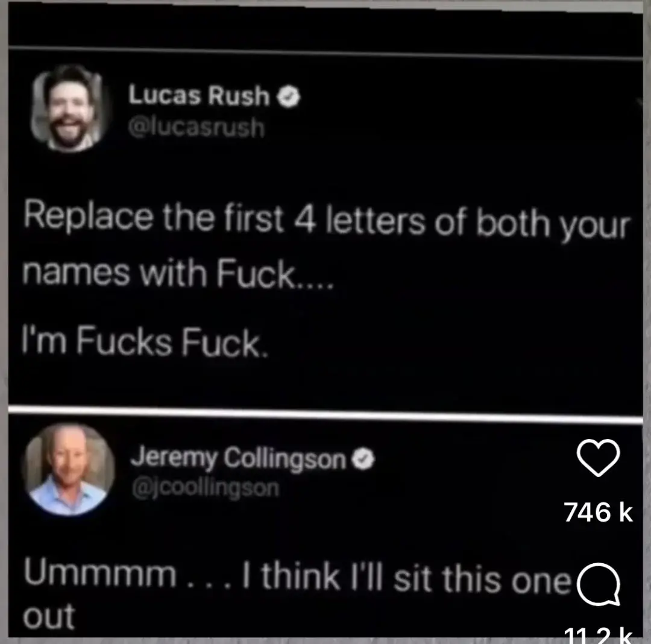The image size is (651, 644).
Task: Open Jeremy Collingson's profile photo
Action: 69,470
